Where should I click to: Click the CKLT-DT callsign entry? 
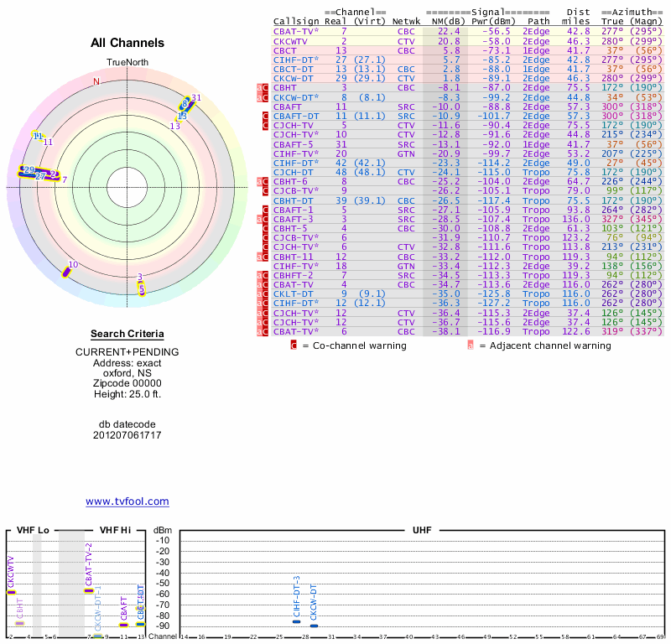coord(293,293)
